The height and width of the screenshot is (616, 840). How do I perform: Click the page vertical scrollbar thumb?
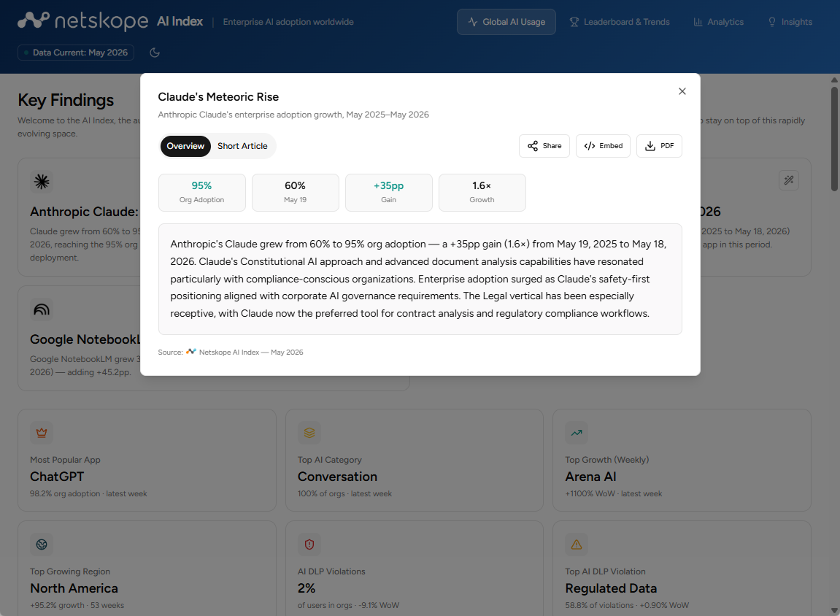834,138
